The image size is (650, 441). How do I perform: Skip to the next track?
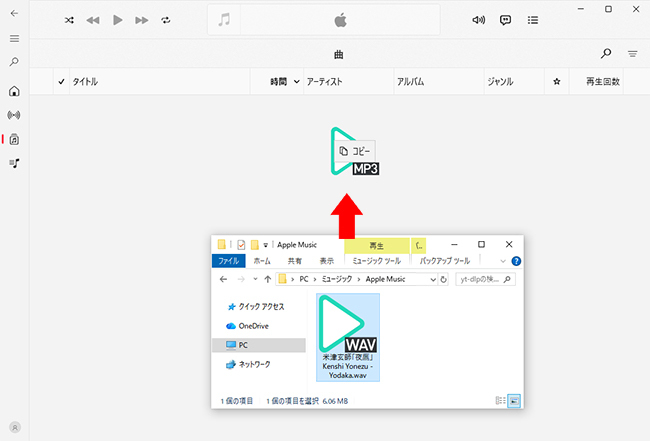pos(142,20)
